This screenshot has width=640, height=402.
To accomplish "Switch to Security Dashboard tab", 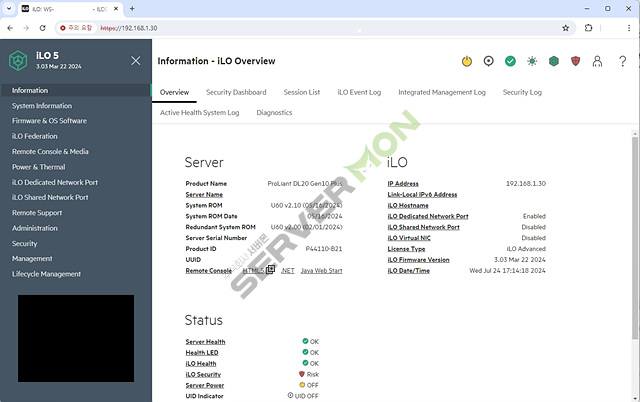I will click(236, 92).
